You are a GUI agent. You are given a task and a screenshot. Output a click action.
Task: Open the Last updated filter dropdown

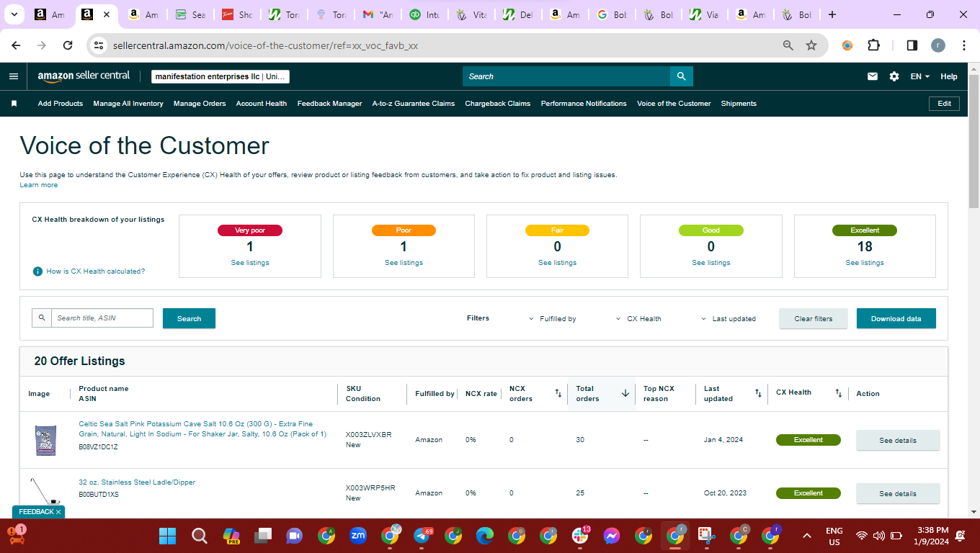[729, 318]
